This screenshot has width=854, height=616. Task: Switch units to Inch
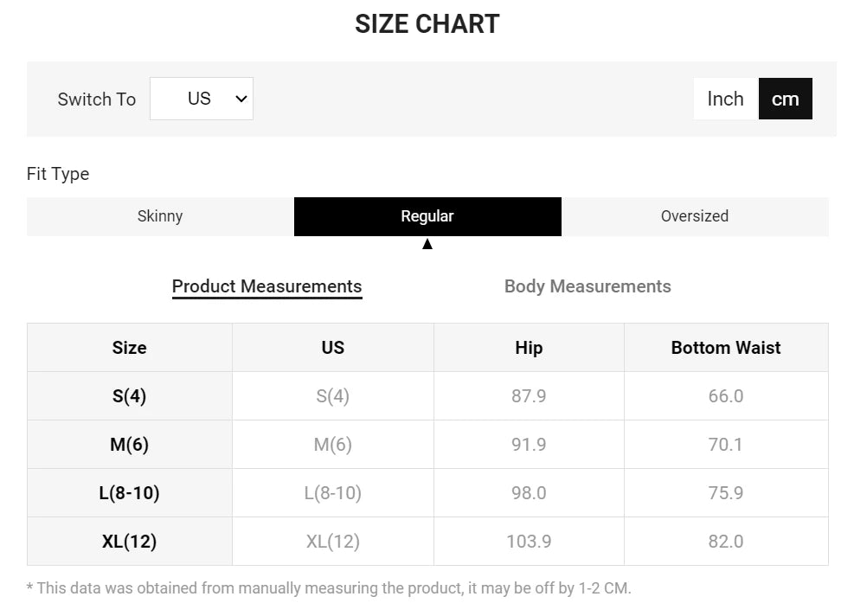(x=725, y=99)
